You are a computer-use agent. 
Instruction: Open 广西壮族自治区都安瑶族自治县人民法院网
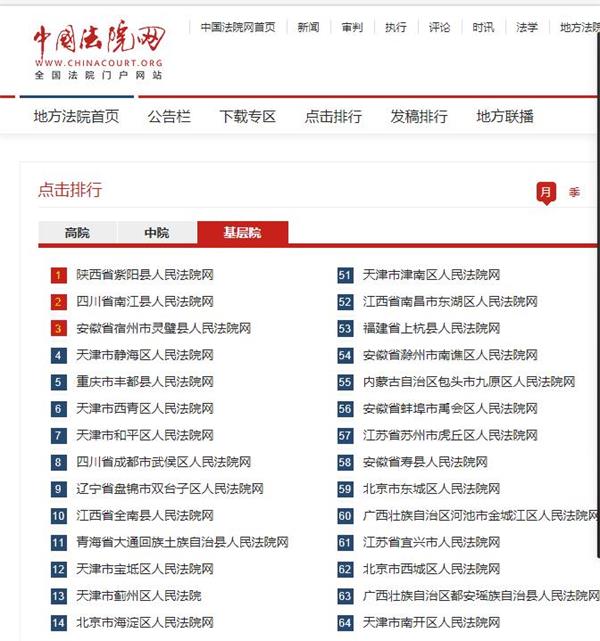click(481, 596)
